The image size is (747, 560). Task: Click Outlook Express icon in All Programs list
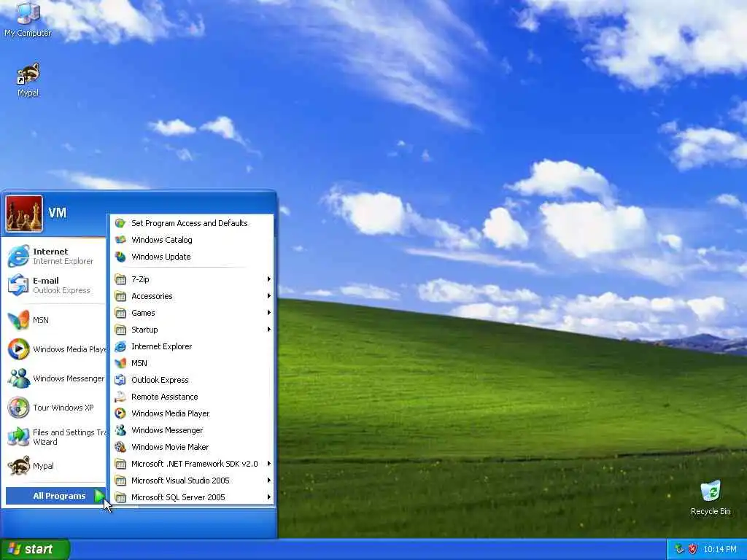click(x=120, y=380)
